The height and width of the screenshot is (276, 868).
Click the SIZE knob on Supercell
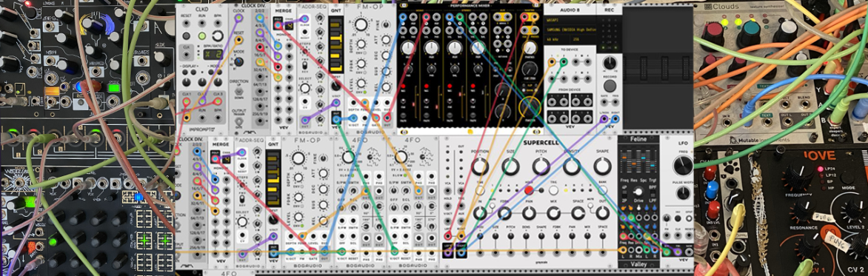coord(510,166)
